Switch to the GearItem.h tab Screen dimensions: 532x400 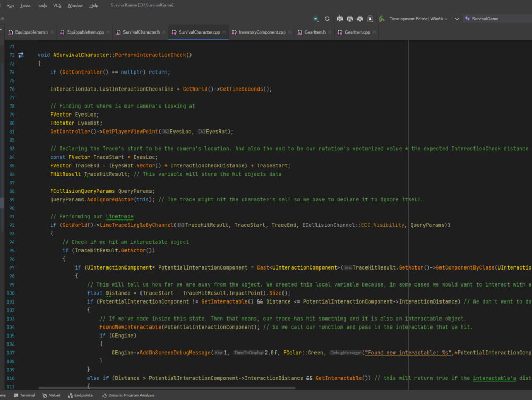(x=315, y=32)
